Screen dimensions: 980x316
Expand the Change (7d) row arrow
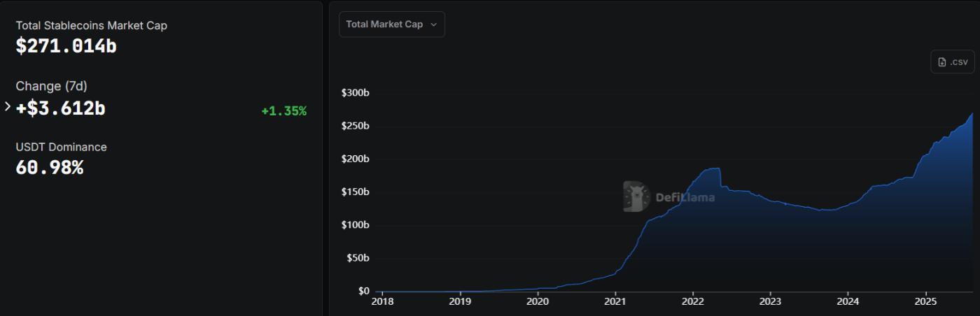[x=8, y=107]
